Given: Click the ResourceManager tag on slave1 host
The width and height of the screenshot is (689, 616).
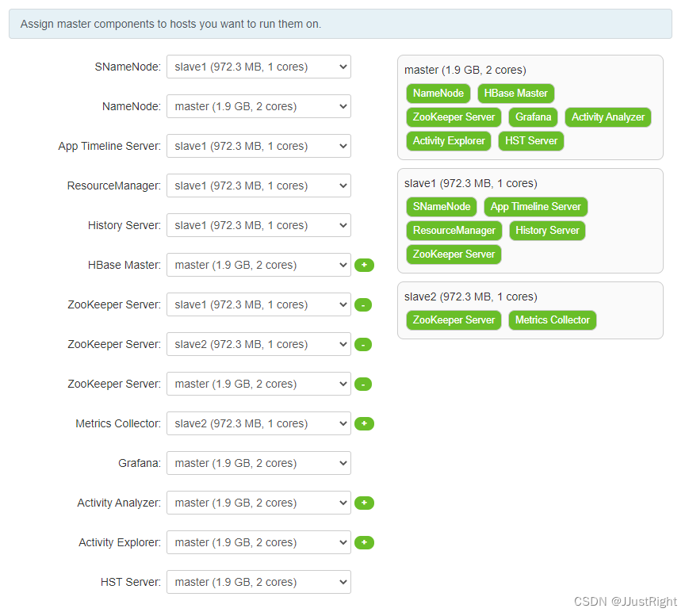Looking at the screenshot, I should [x=454, y=230].
